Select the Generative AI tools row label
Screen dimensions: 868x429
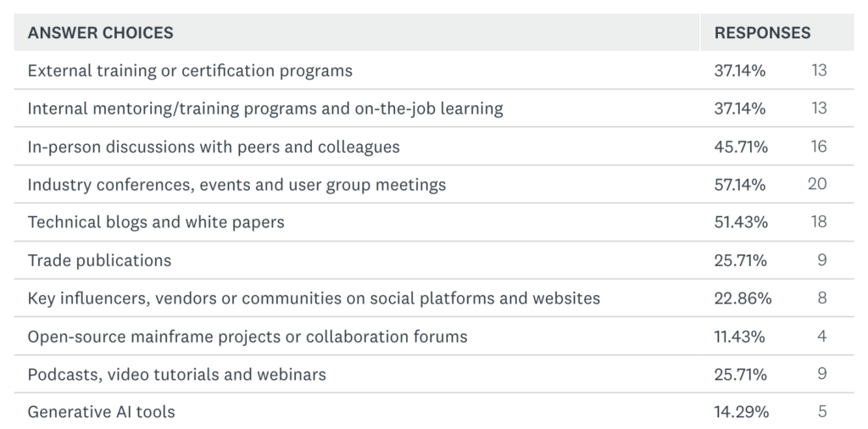102,413
